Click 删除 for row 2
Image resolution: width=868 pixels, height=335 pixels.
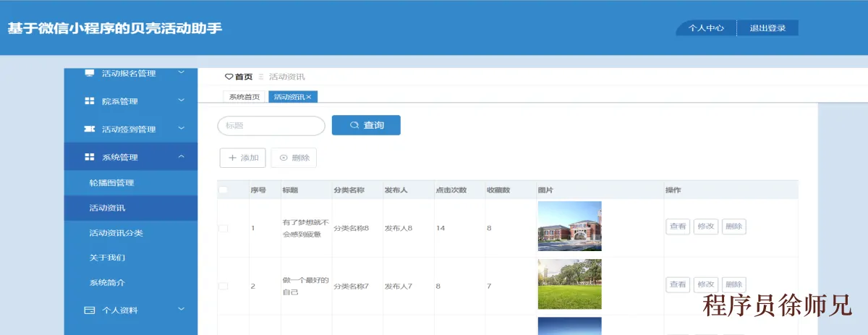click(x=733, y=284)
